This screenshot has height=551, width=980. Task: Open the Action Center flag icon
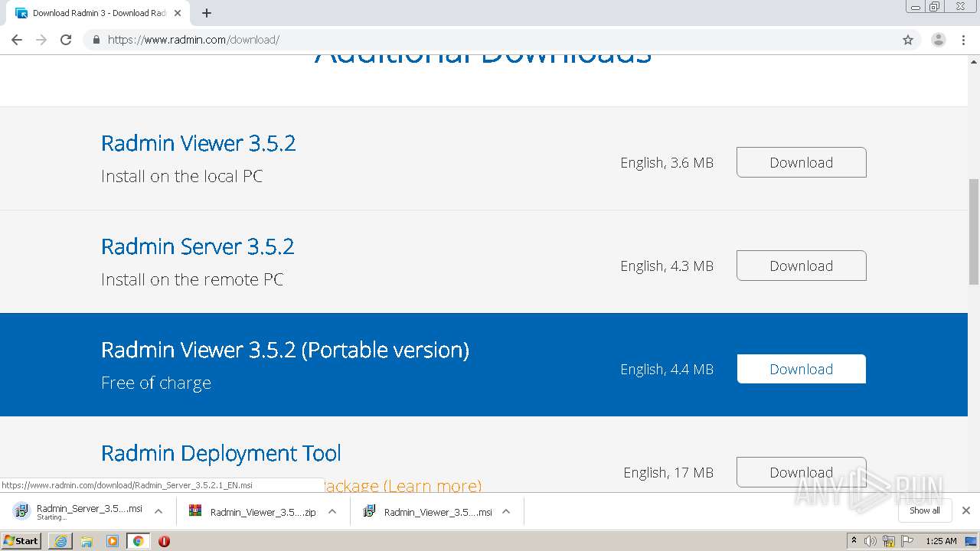click(907, 541)
